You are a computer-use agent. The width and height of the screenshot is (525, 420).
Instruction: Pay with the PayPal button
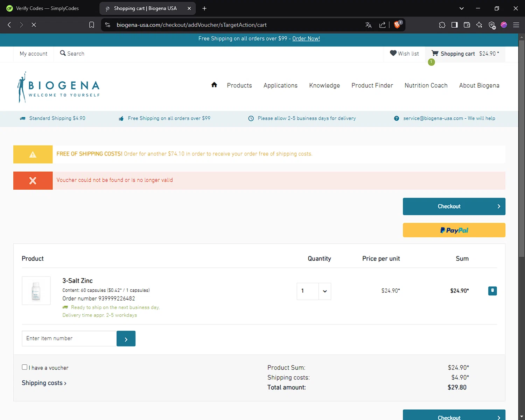pos(454,230)
